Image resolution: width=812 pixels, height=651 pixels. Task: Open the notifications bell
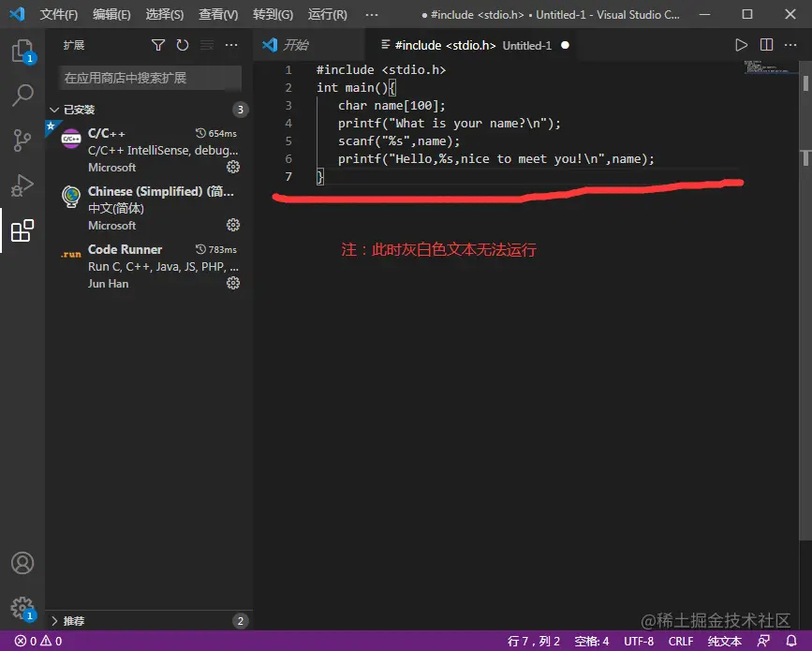tap(791, 641)
